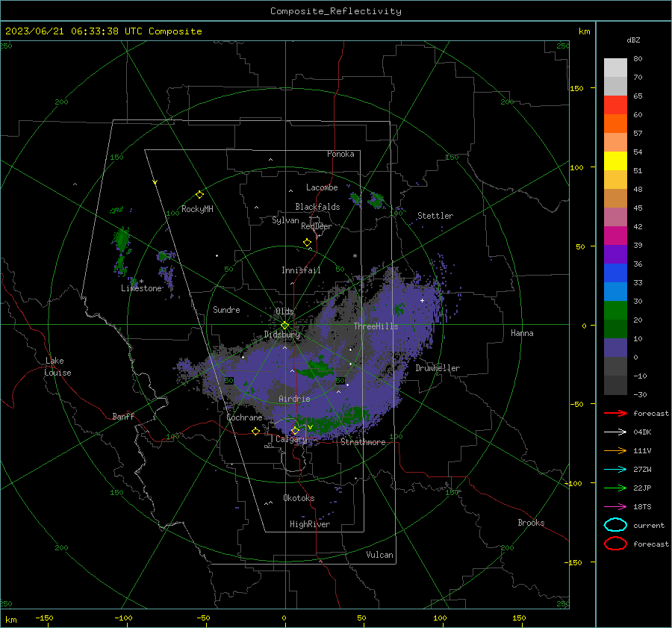Click the cyan 27ZW arrow icon
The width and height of the screenshot is (672, 628).
click(615, 470)
